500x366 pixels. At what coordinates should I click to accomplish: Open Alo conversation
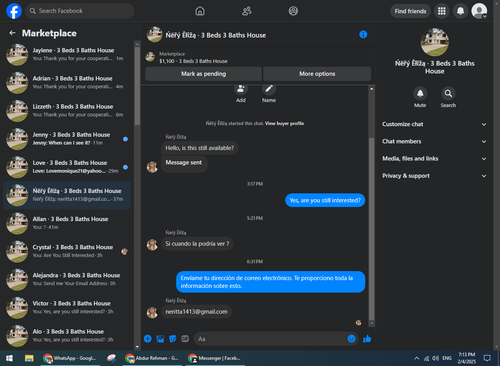tap(67, 336)
